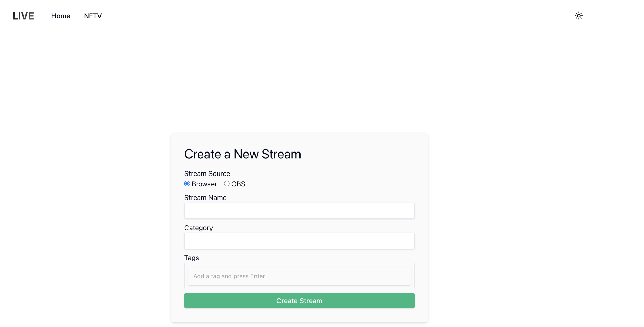The image size is (644, 327).
Task: Go to the NFTV page
Action: (93, 16)
